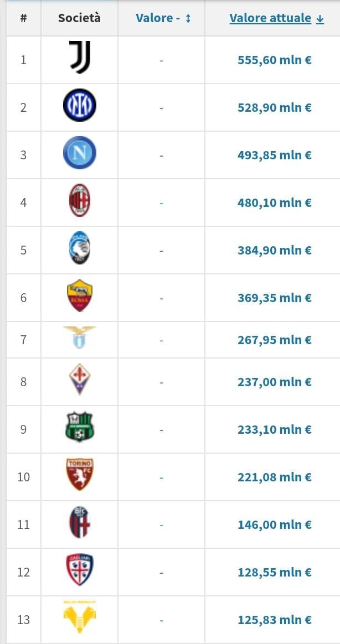The width and height of the screenshot is (340, 644).
Task: Open Juventus value 555,60 mln € link
Action: [274, 60]
